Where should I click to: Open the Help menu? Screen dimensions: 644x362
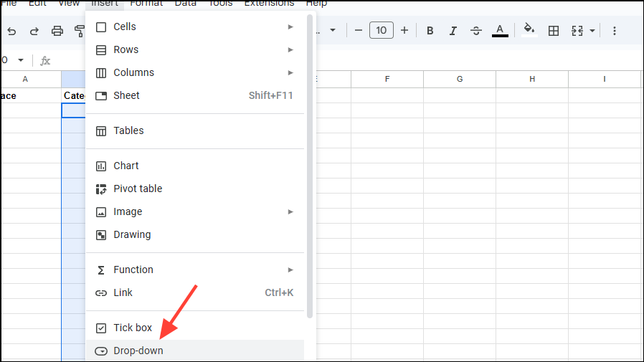(316, 3)
